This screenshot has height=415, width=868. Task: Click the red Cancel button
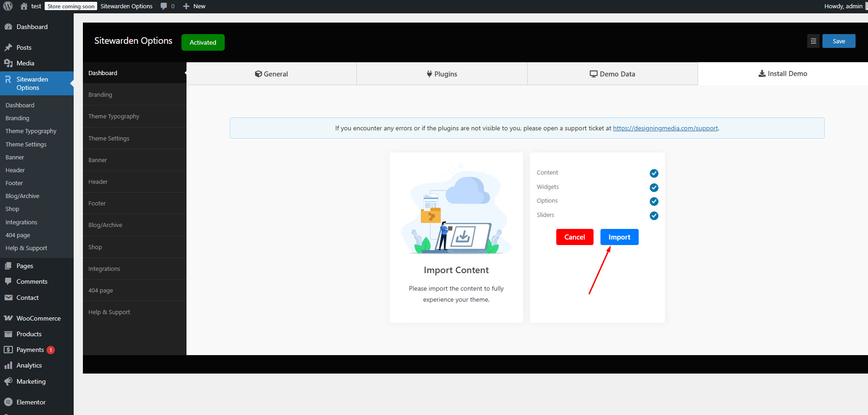tap(575, 237)
